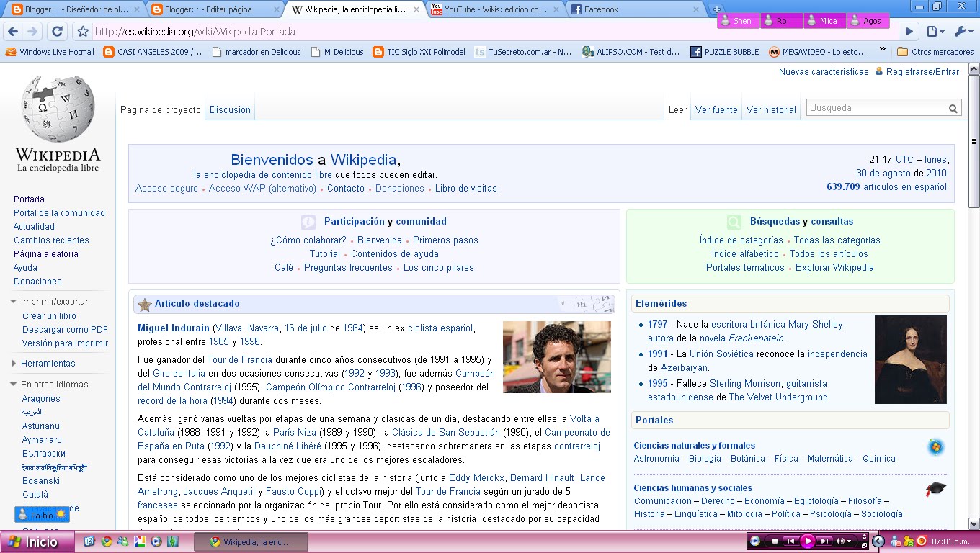Show hidden system tray icons
Image resolution: width=980 pixels, height=553 pixels.
[x=878, y=541]
